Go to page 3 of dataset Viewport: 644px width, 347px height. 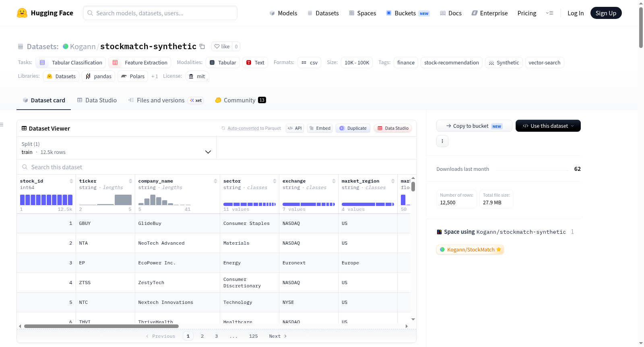[217, 336]
